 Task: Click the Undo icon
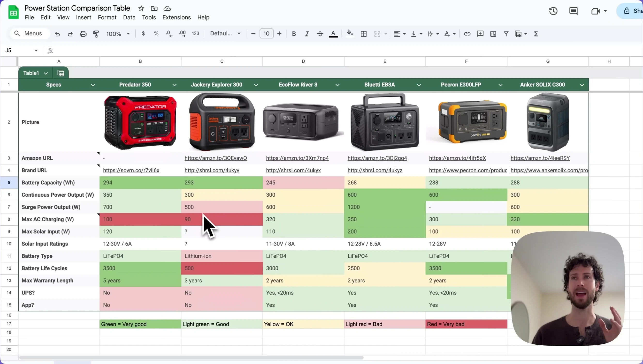click(57, 34)
